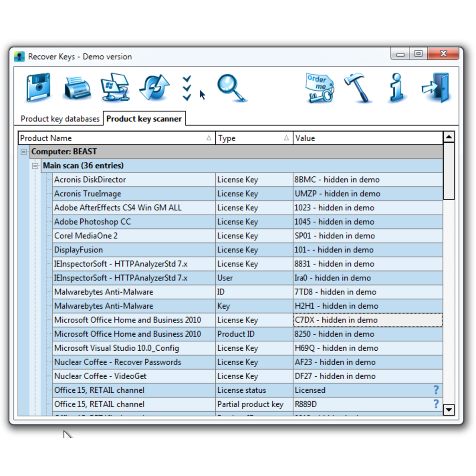Click value 'H2H1 - hidden in demo'

tap(337, 306)
